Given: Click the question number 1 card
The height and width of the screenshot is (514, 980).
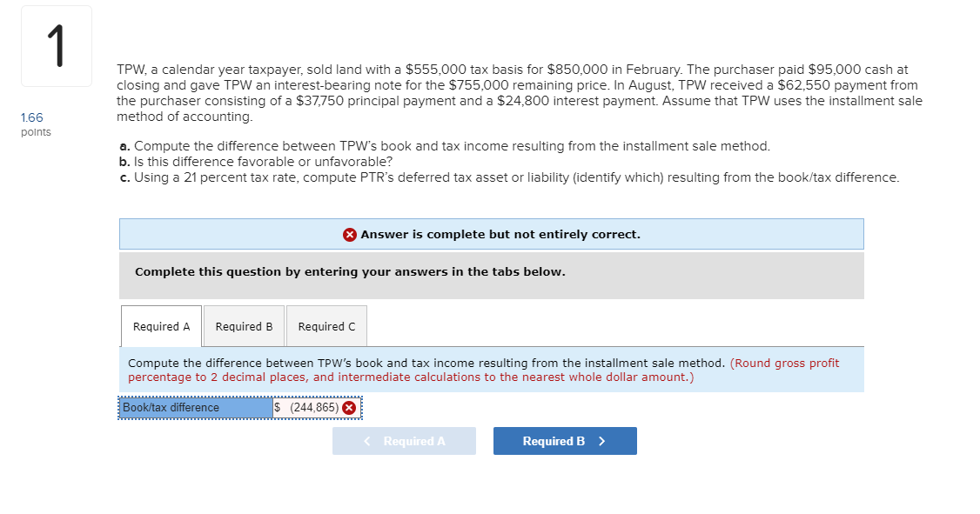Looking at the screenshot, I should pyautogui.click(x=56, y=45).
